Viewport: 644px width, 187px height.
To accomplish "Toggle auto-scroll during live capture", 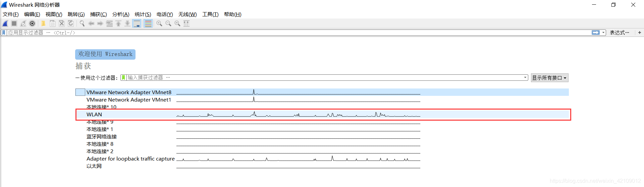I will pyautogui.click(x=137, y=23).
